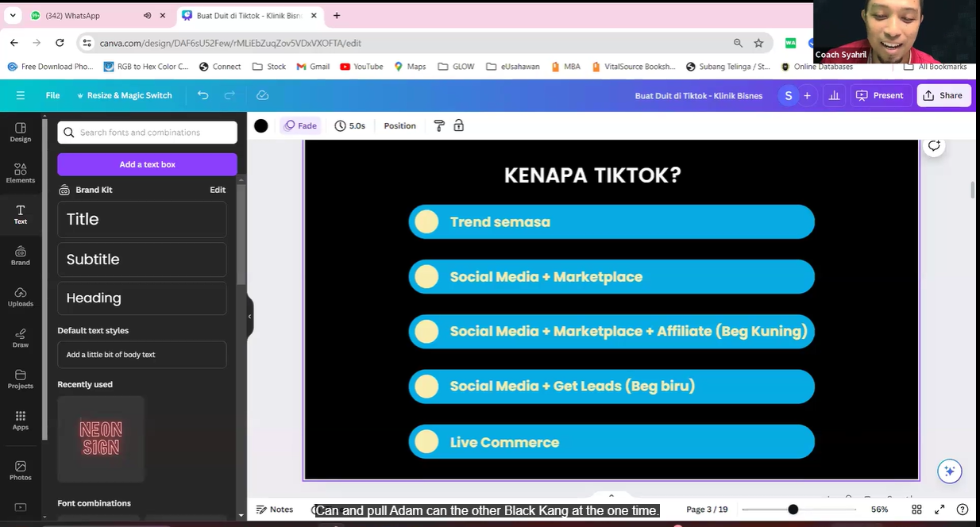
Task: Click the Present button
Action: coord(881,95)
